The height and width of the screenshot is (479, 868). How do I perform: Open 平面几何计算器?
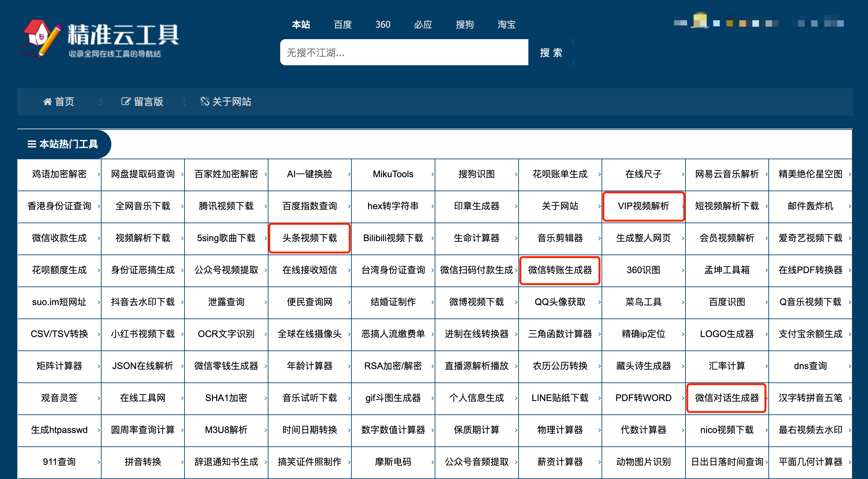(811, 462)
